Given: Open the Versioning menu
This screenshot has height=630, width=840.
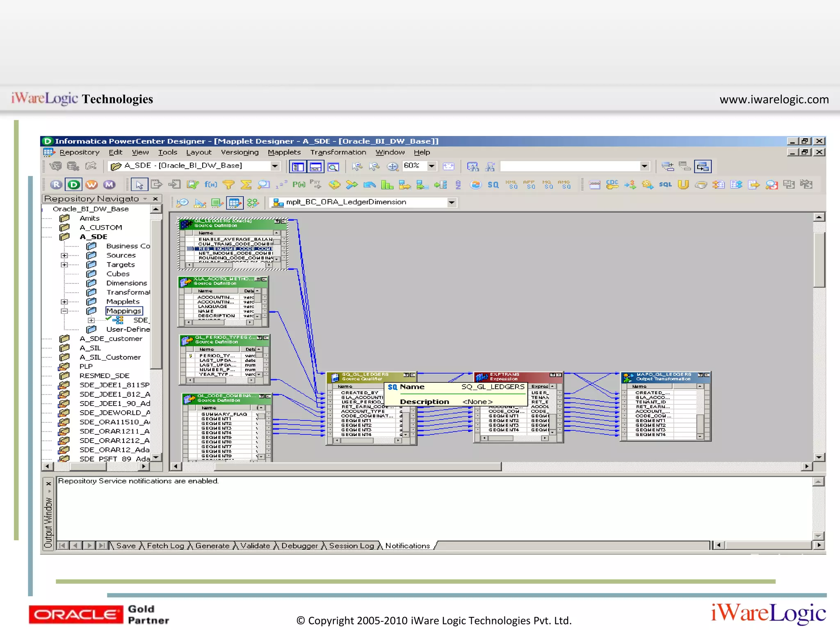Looking at the screenshot, I should coord(240,152).
